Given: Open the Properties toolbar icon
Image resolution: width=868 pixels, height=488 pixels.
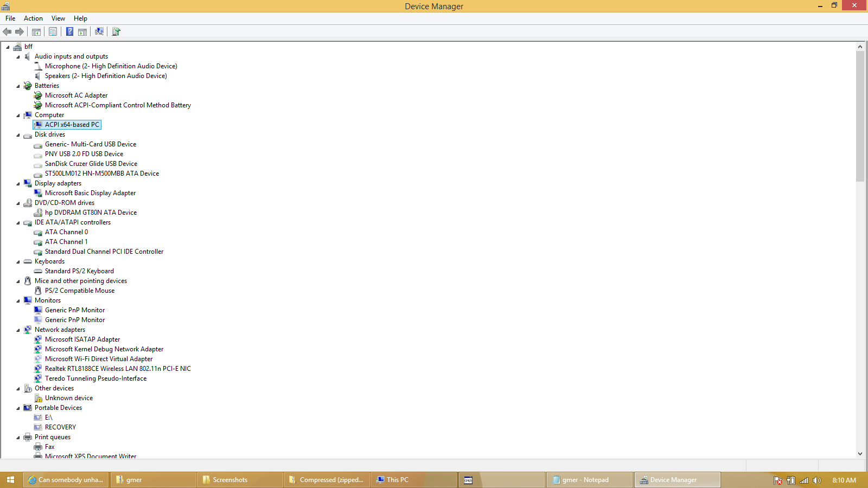Looking at the screenshot, I should point(53,31).
